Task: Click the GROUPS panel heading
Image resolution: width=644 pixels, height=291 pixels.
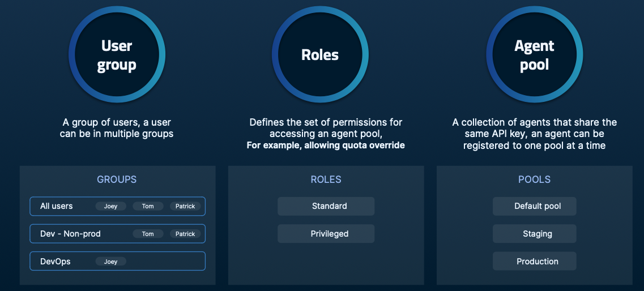Action: pyautogui.click(x=117, y=179)
